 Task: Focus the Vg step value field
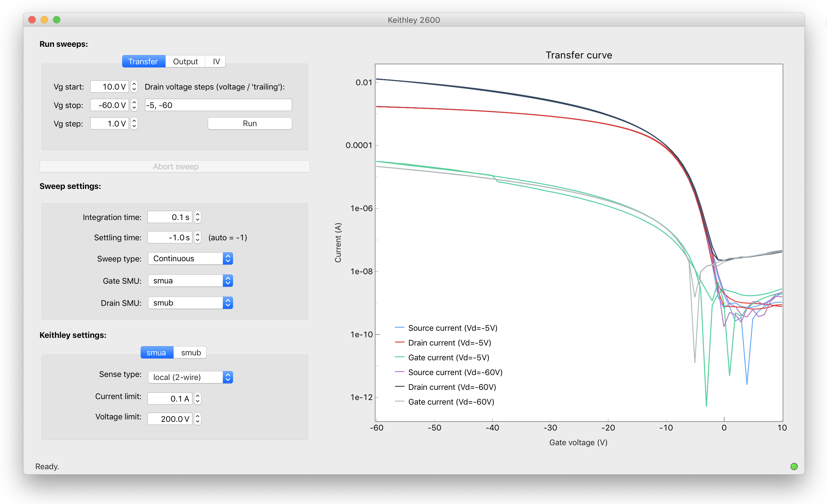click(x=110, y=123)
